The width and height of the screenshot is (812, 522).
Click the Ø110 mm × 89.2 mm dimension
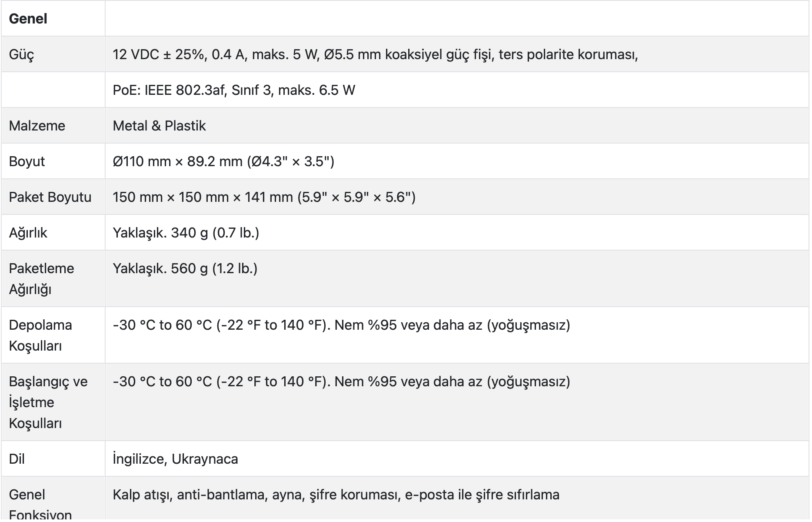[223, 161]
